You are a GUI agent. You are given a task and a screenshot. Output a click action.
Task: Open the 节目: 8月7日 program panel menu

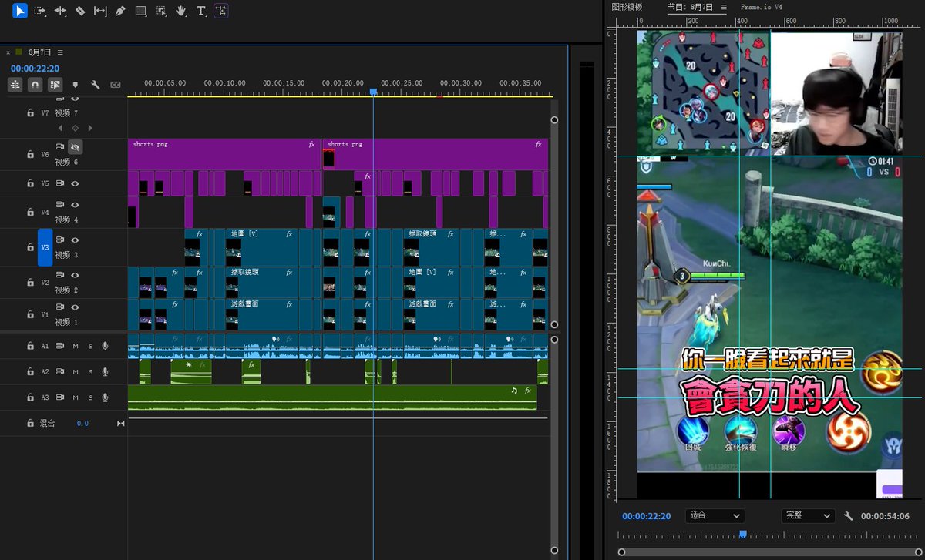[x=723, y=7]
